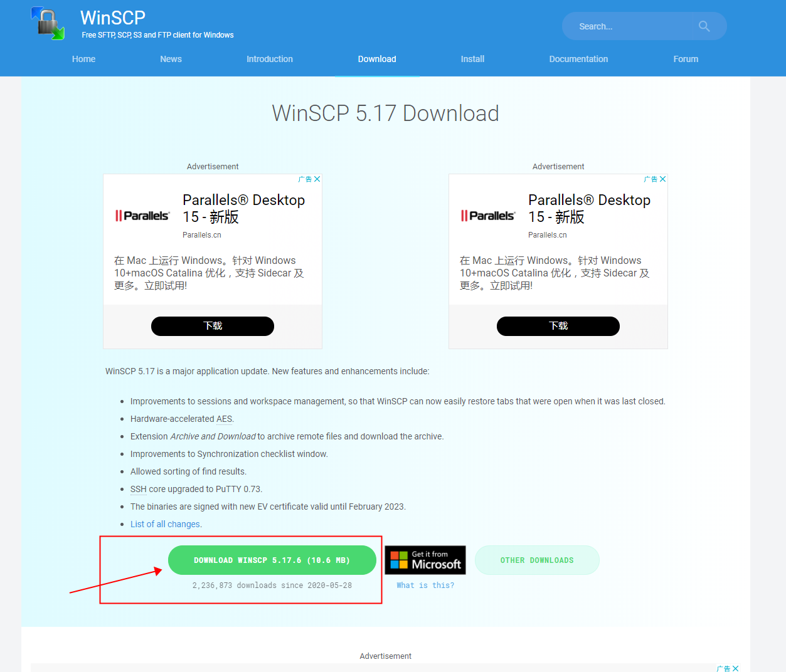The width and height of the screenshot is (786, 672).
Task: Close the right Parallels advertisement
Action: pyautogui.click(x=663, y=179)
